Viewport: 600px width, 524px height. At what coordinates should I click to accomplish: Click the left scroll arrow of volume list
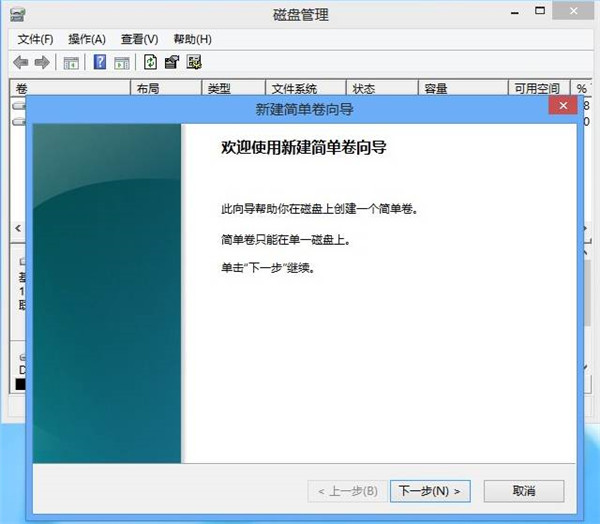(x=18, y=229)
